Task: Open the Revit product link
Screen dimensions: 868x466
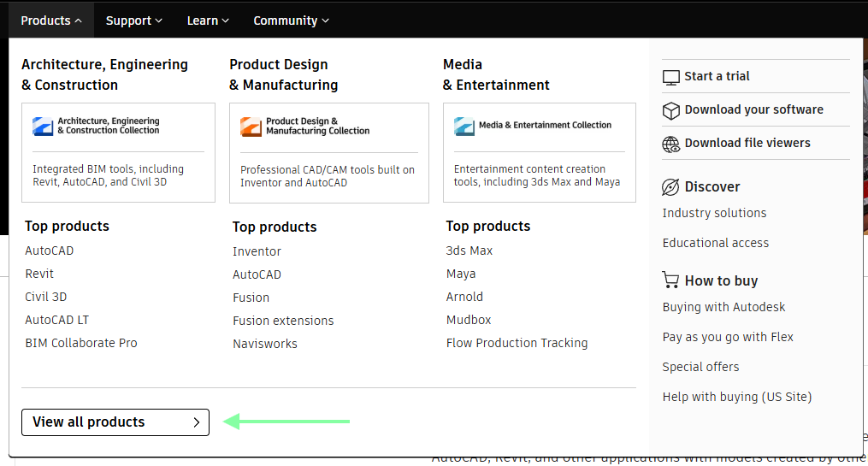Action: [x=39, y=274]
